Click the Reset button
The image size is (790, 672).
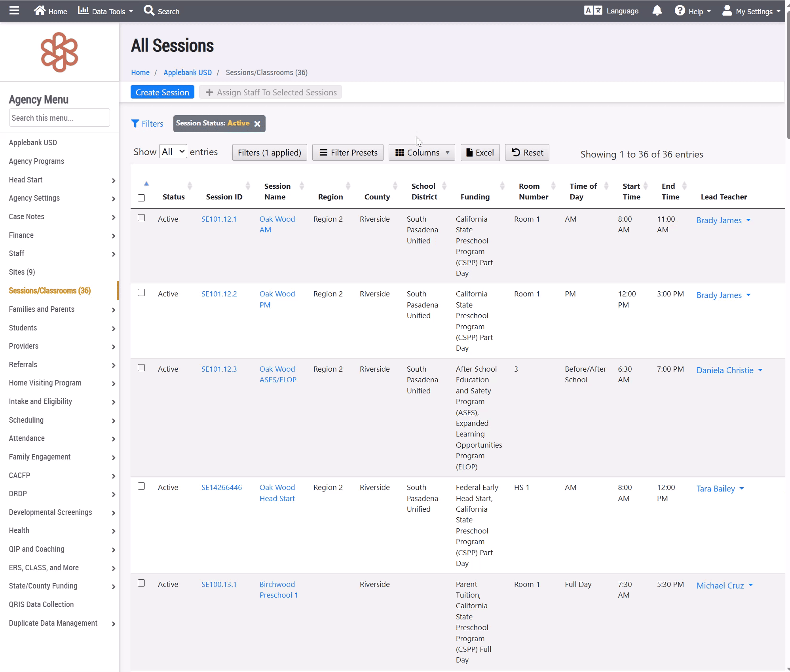pyautogui.click(x=527, y=153)
